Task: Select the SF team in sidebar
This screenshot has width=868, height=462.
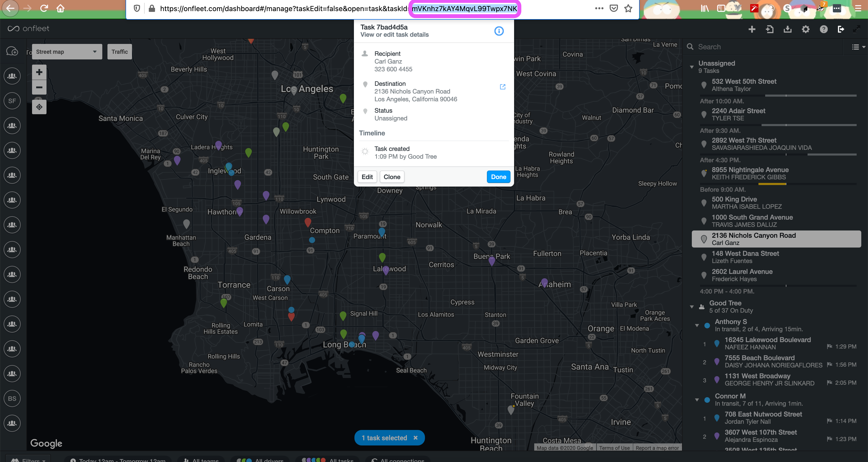Action: click(12, 101)
